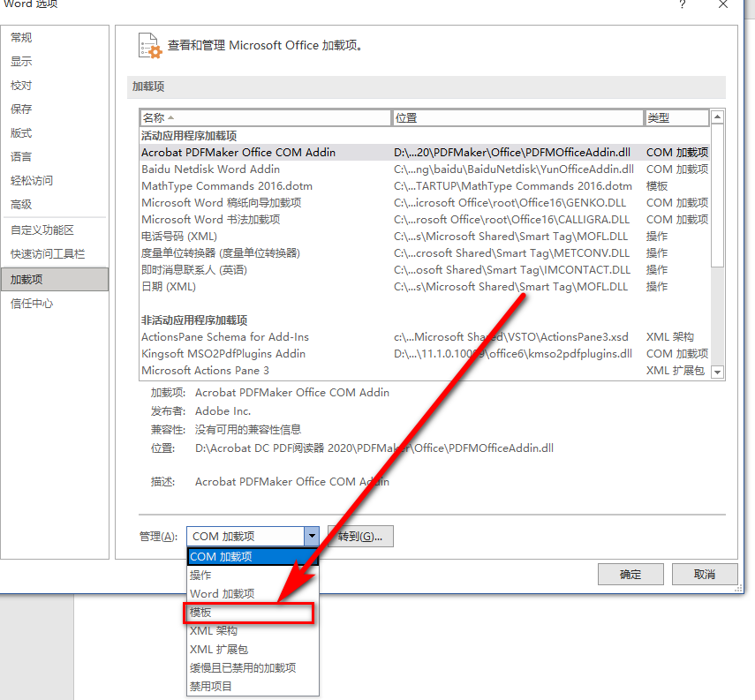Click the CALLIGRA.DLL location cell

pyautogui.click(x=511, y=220)
